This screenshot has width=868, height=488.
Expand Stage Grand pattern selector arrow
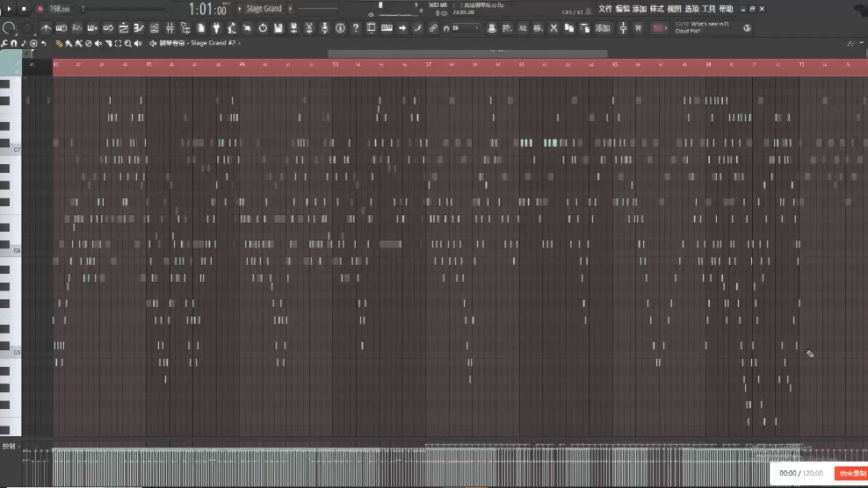[x=240, y=9]
